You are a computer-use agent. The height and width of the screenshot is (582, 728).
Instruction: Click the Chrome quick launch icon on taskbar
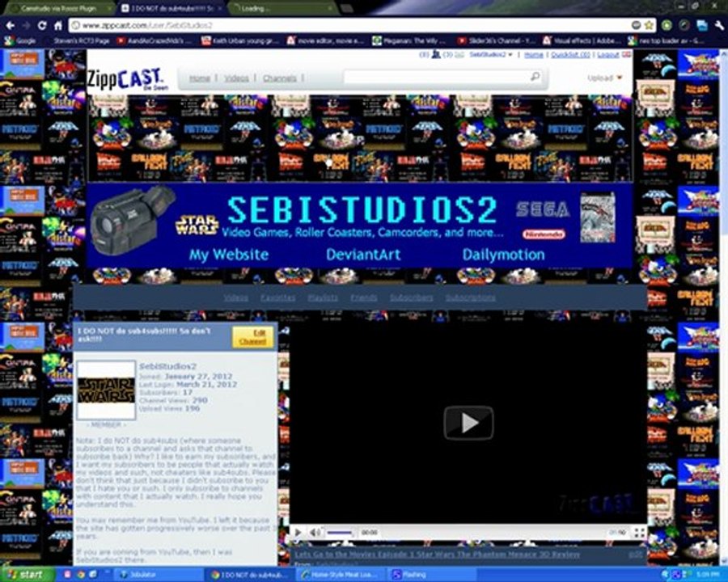coord(80,575)
